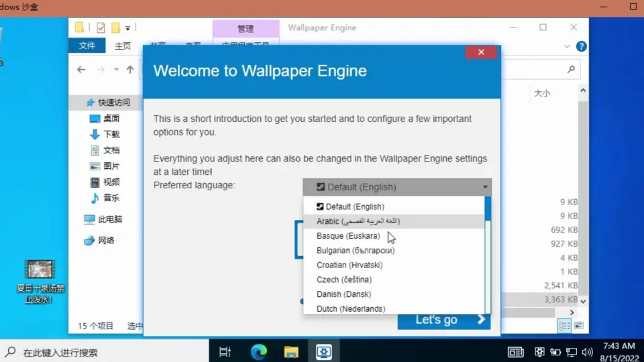Viewport: 644px width, 362px height.
Task: Click the Let's go button
Action: coord(444,320)
